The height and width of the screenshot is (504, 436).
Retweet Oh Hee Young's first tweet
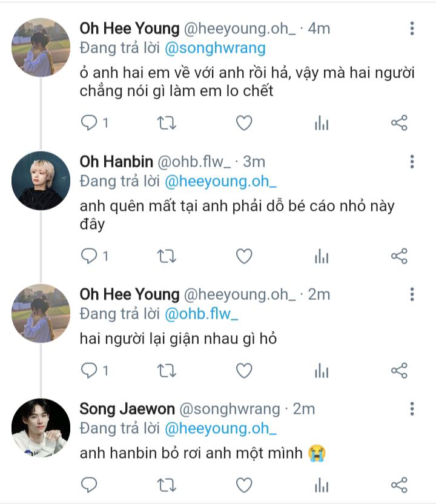click(167, 124)
